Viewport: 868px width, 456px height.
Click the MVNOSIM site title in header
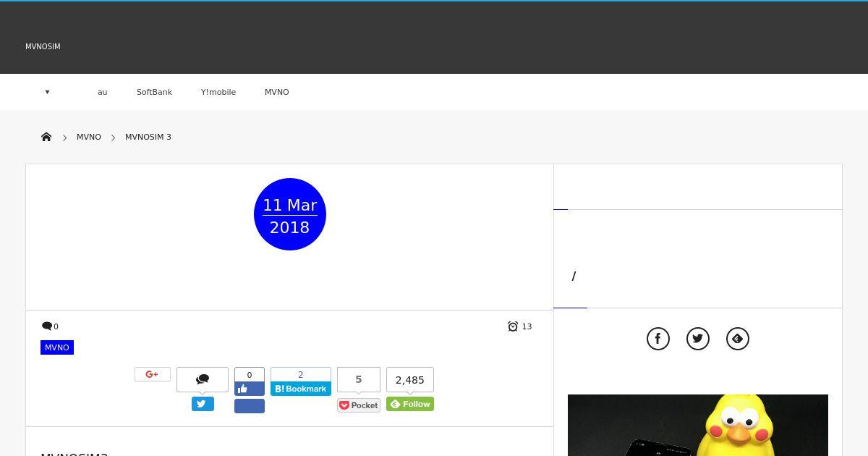(x=43, y=46)
